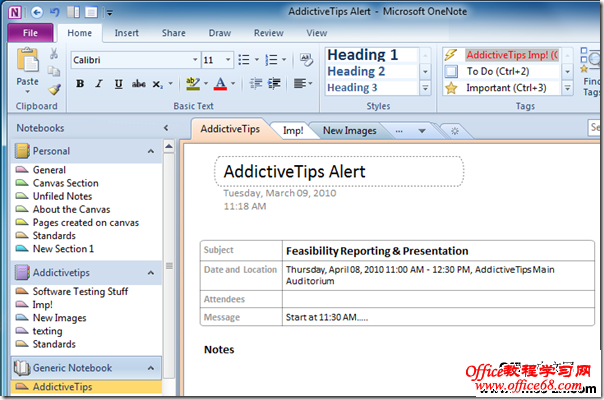
Task: Open the font size 11 dropdown
Action: click(x=228, y=60)
